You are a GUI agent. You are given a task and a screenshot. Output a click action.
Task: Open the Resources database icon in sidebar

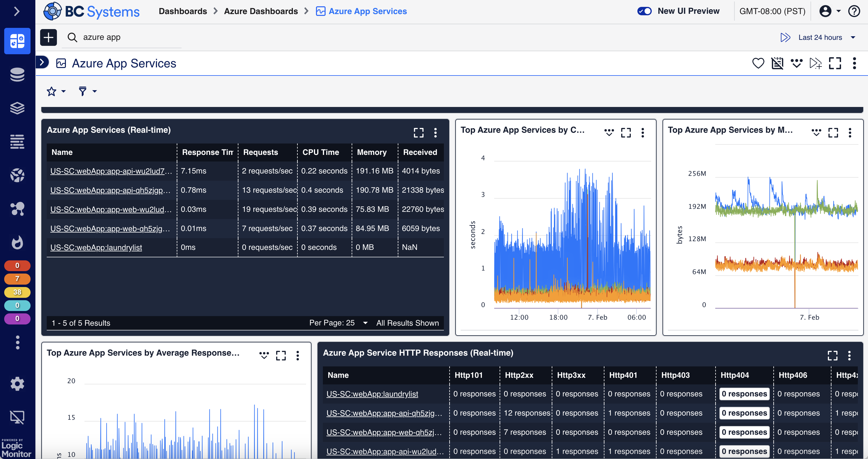(17, 75)
